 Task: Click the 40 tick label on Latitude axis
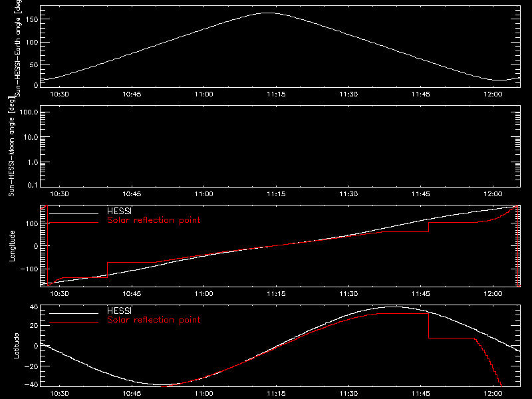pos(35,307)
